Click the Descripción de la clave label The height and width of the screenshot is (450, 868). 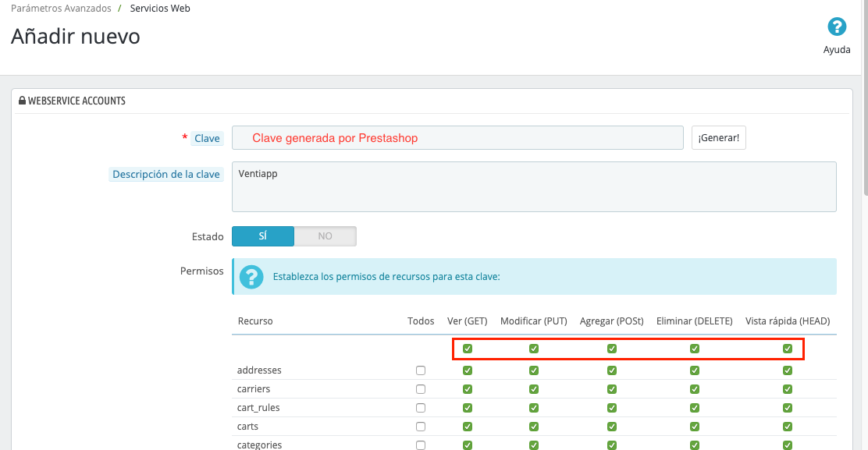[166, 174]
